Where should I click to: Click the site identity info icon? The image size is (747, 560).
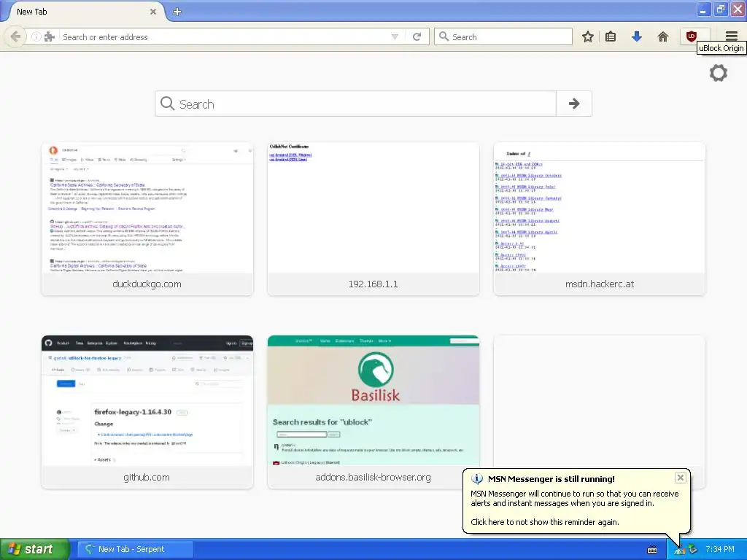tap(36, 36)
